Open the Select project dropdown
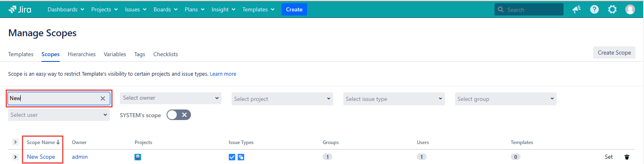Image resolution: width=644 pixels, height=164 pixels. coord(282,99)
